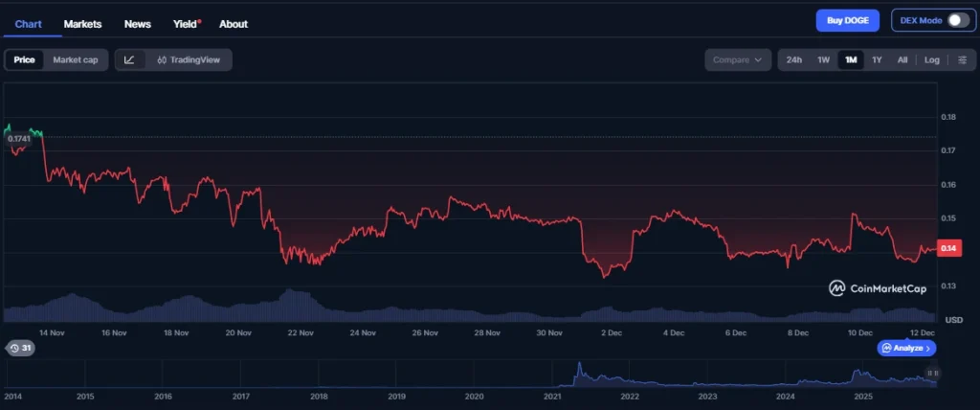Click the 30 Nov date label
Image resolution: width=980 pixels, height=410 pixels.
pos(549,333)
